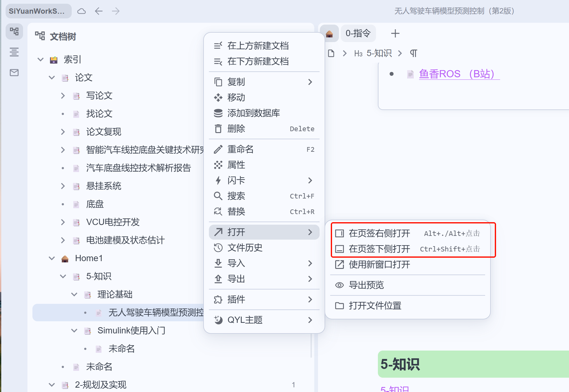This screenshot has width=569, height=392.
Task: Collapse the 5-知识 tree node
Action: pos(63,276)
